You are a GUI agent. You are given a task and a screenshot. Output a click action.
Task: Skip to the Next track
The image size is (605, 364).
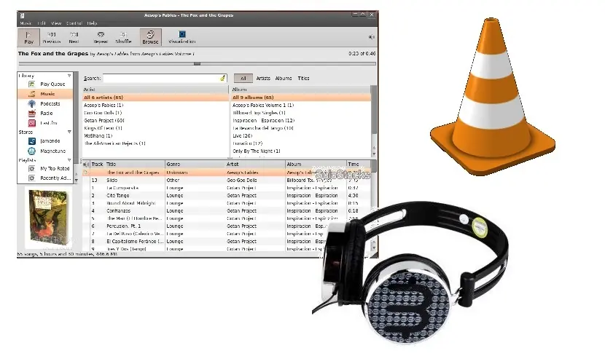[74, 37]
